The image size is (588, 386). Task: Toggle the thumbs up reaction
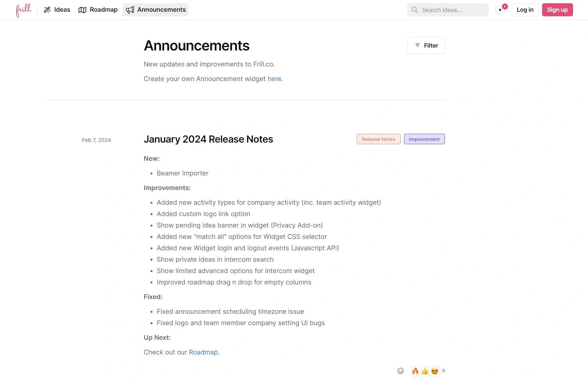[x=424, y=371]
